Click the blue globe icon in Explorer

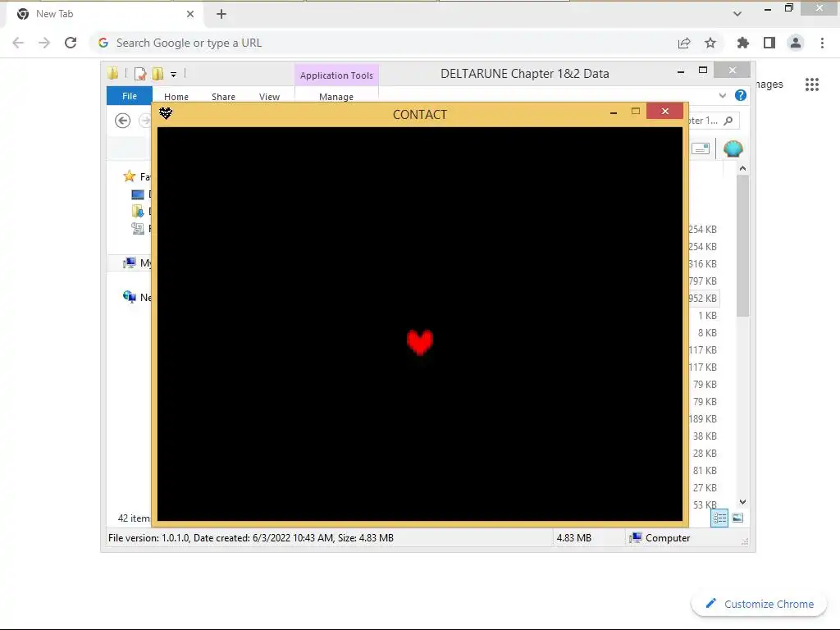coord(733,148)
